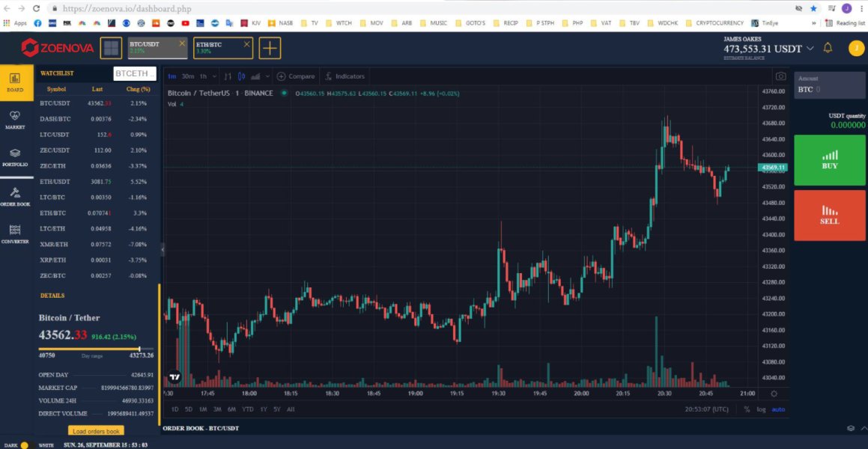868x449 pixels.
Task: Select the area chart style icon
Action: click(x=255, y=76)
